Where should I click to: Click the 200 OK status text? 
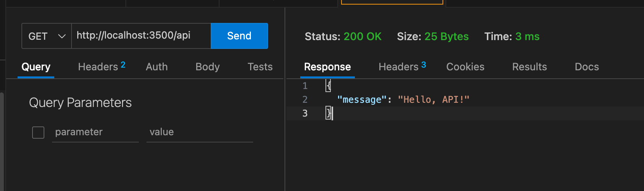(362, 37)
